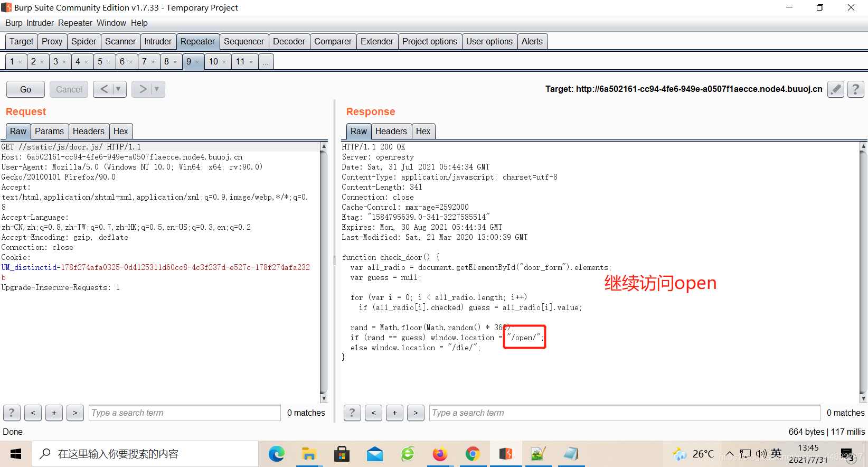
Task: Select Repeater sub-tab 11
Action: pyautogui.click(x=240, y=61)
